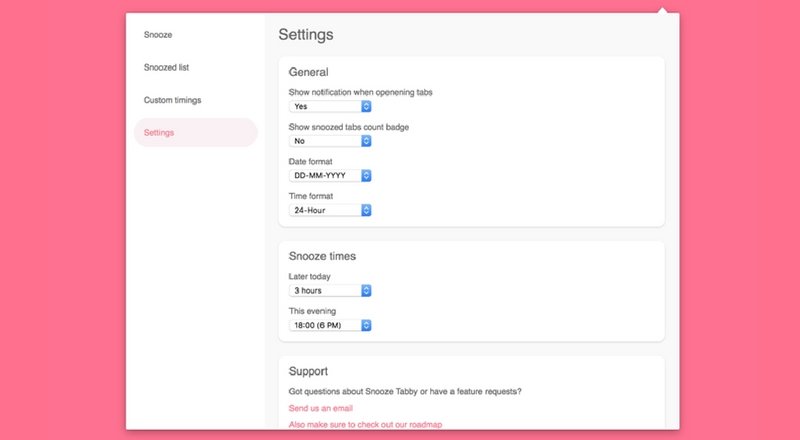Click the General section heading
The image size is (800, 440).
(x=308, y=72)
